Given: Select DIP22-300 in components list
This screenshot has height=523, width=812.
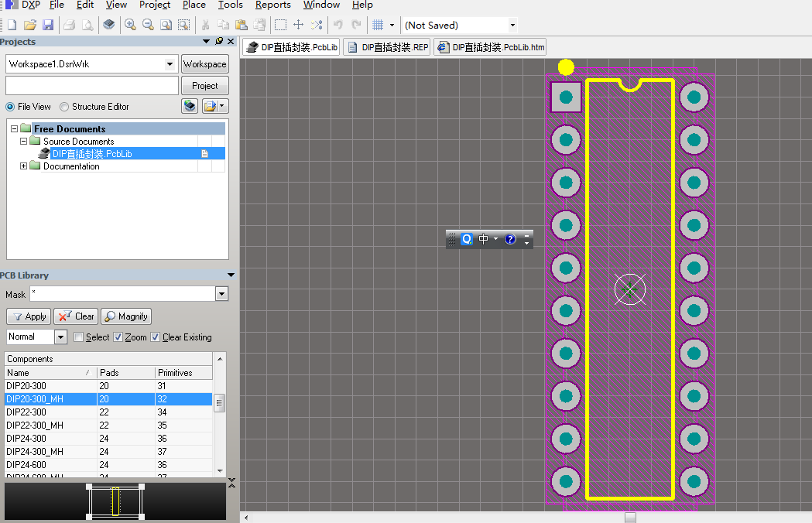Looking at the screenshot, I should click(108, 412).
